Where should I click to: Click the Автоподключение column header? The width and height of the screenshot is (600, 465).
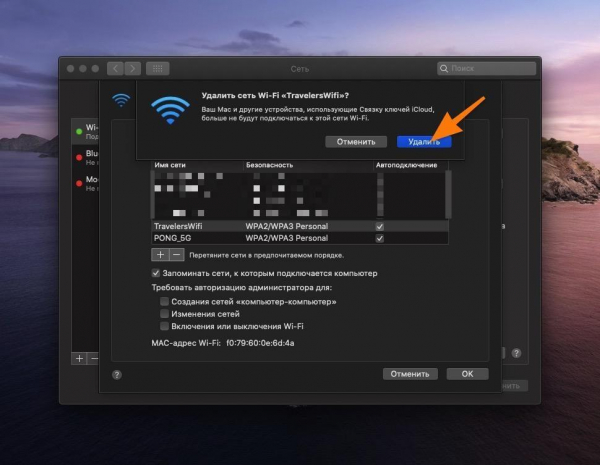pyautogui.click(x=406, y=165)
